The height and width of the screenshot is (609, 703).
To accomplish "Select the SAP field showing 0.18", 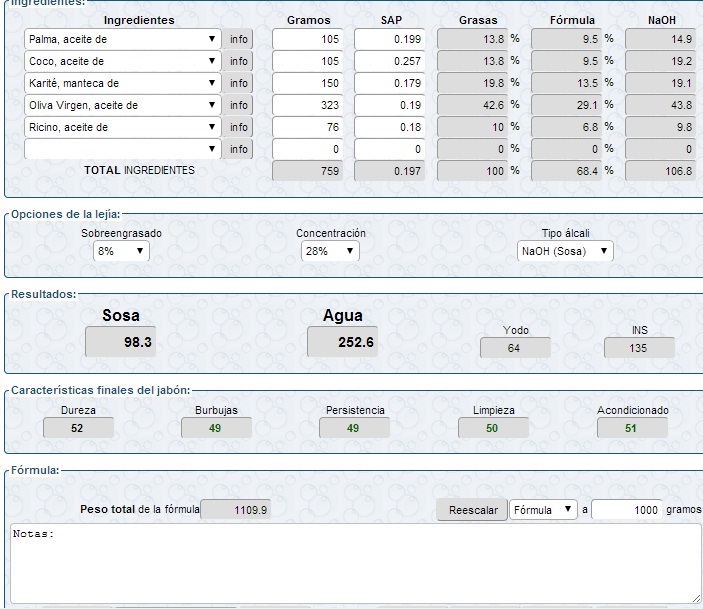I will pyautogui.click(x=390, y=127).
